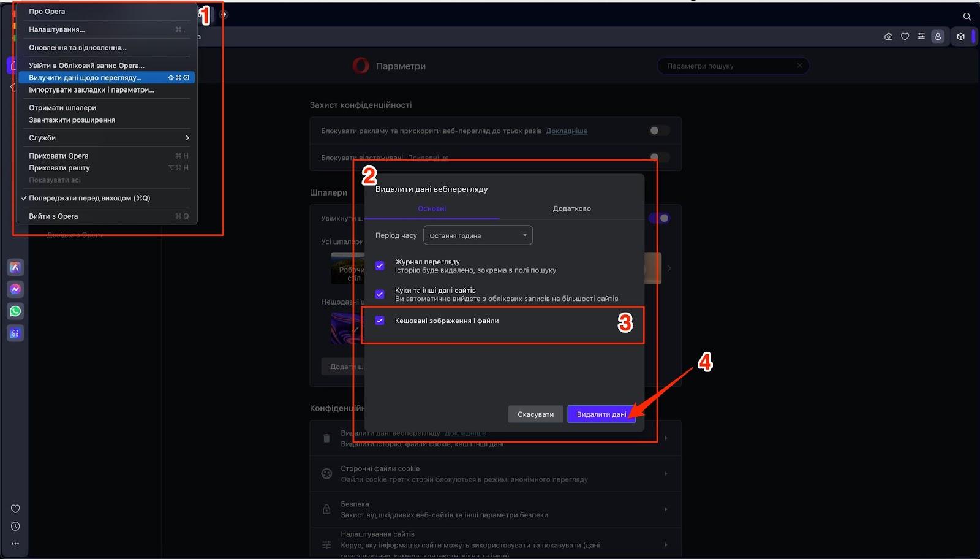Switch off the Шпалери wallpaper toggle
980x559 pixels.
660,218
